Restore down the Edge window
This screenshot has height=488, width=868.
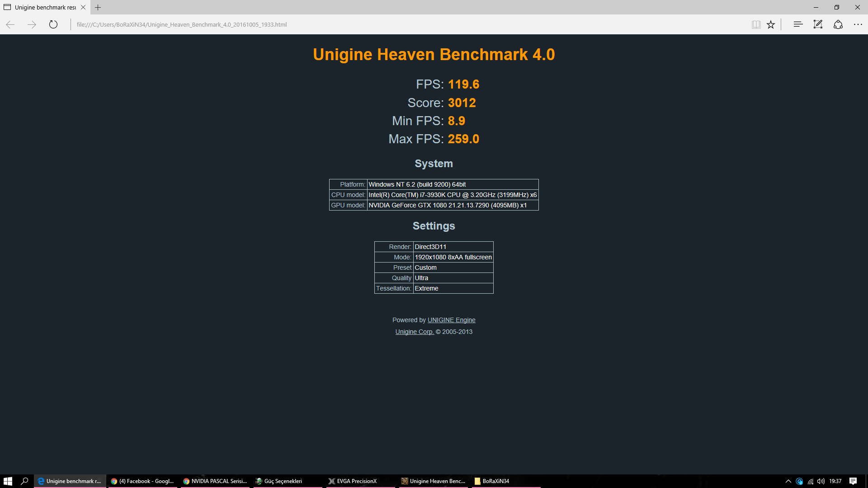coord(837,7)
